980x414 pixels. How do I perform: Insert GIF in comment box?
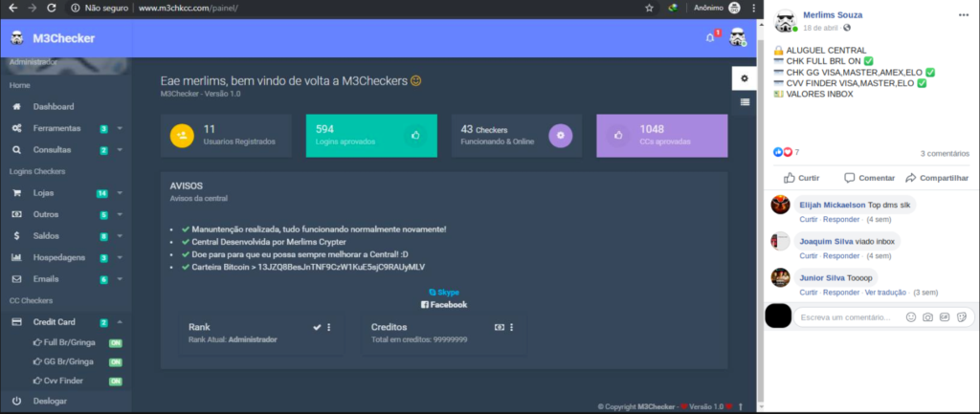tap(945, 317)
